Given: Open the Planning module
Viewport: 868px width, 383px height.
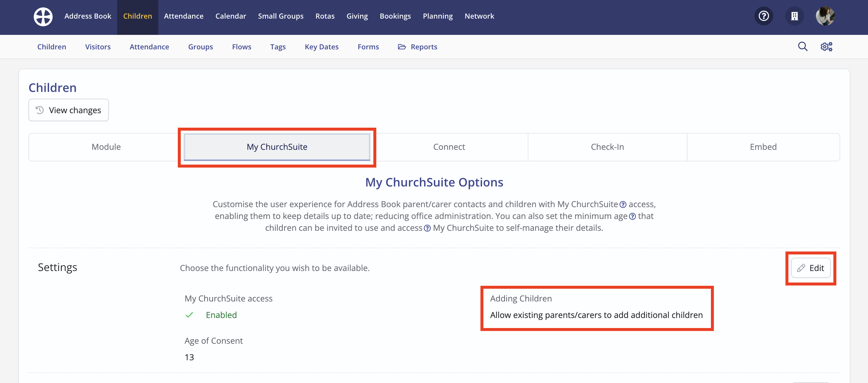Looking at the screenshot, I should tap(438, 16).
